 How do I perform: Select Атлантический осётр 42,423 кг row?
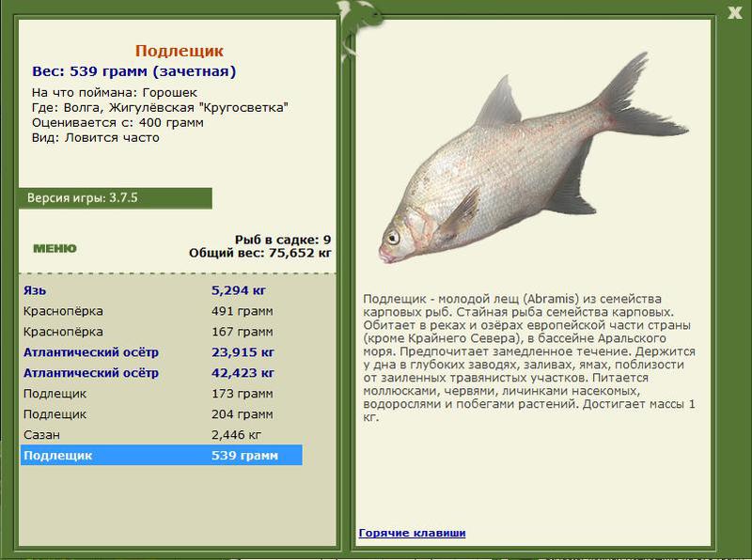point(161,373)
